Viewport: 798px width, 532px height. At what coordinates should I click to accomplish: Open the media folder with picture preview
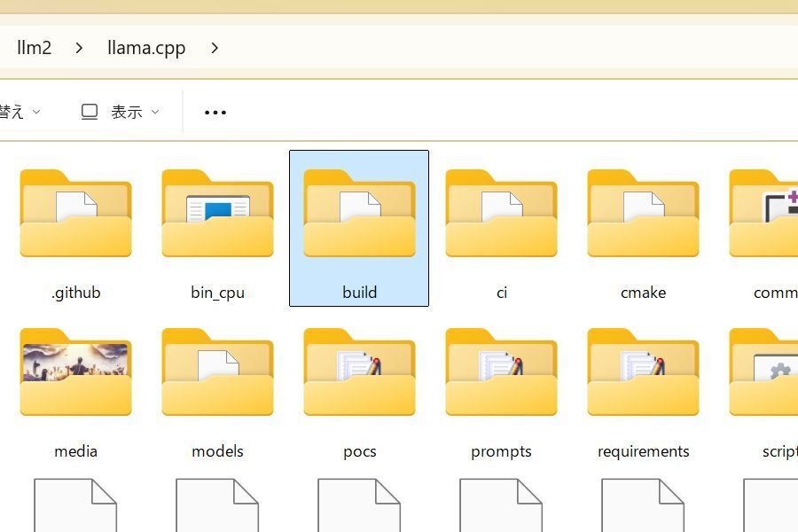pyautogui.click(x=76, y=372)
